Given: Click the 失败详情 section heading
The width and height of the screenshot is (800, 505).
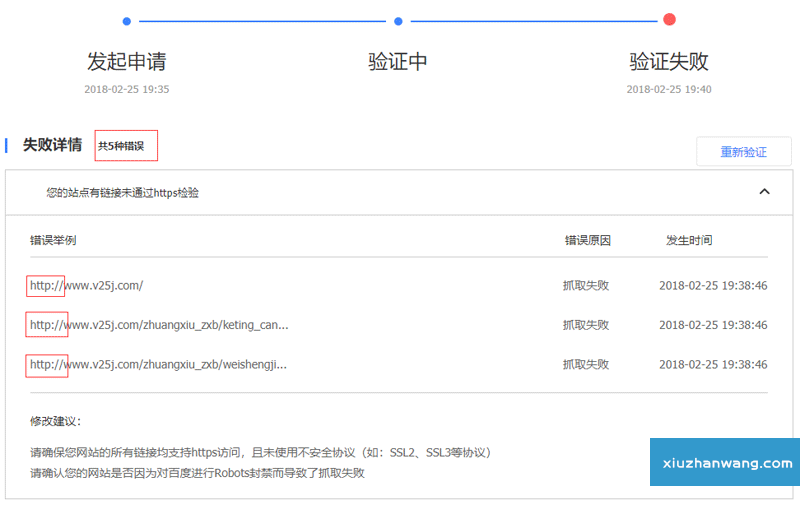Looking at the screenshot, I should [52, 145].
